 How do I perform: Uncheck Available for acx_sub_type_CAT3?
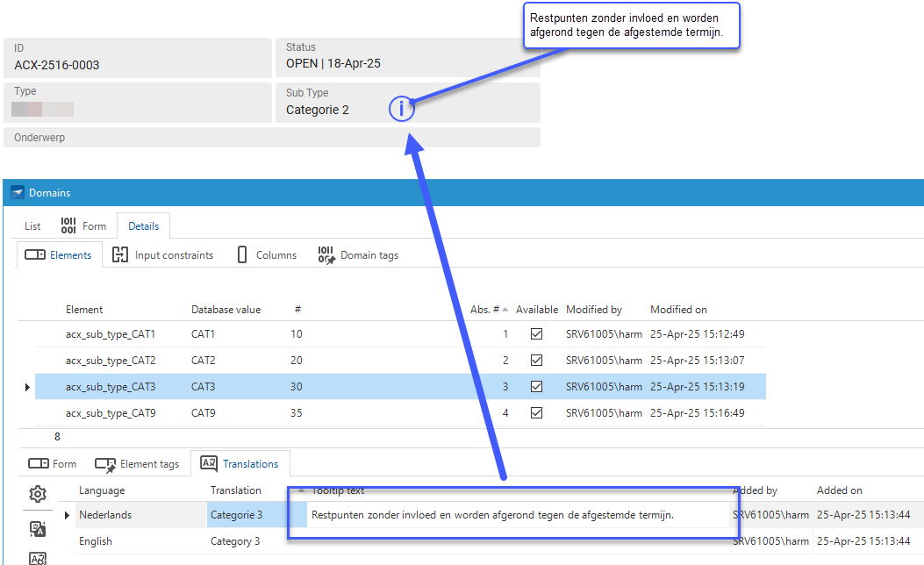[x=536, y=387]
